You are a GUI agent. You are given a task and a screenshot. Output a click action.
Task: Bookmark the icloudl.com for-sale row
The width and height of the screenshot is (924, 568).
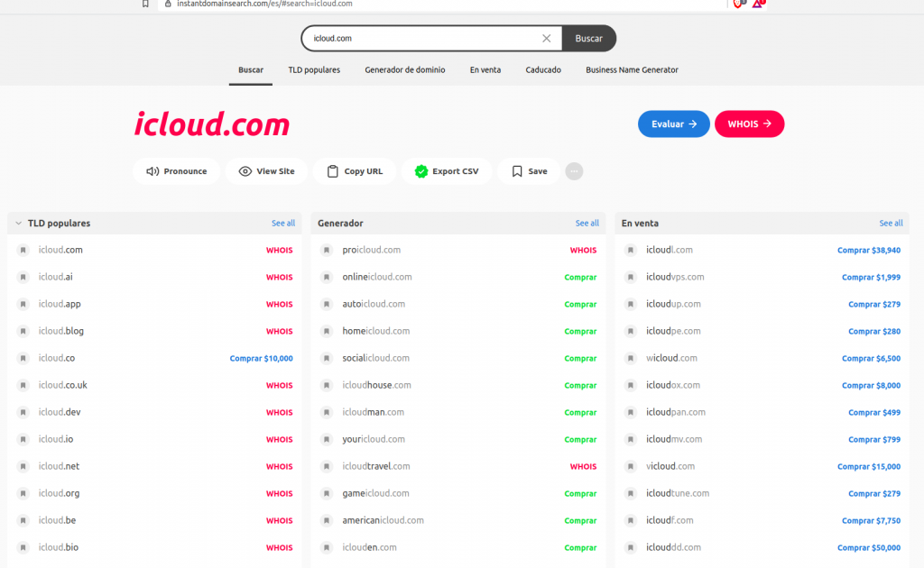tap(631, 250)
